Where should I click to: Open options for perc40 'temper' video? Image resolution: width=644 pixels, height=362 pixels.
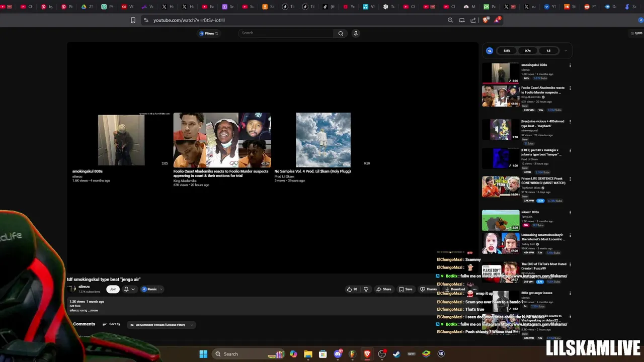click(x=570, y=150)
